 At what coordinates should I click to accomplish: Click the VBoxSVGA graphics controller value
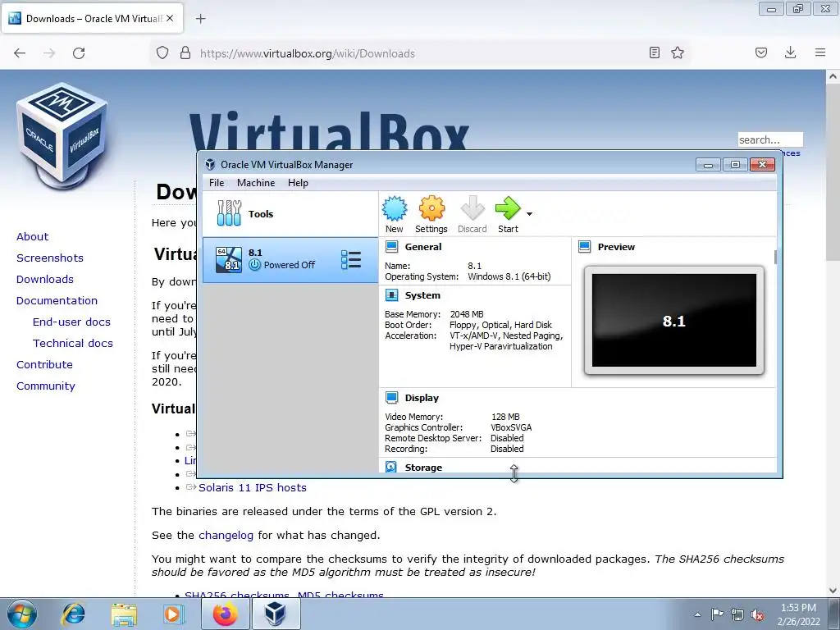tap(511, 427)
